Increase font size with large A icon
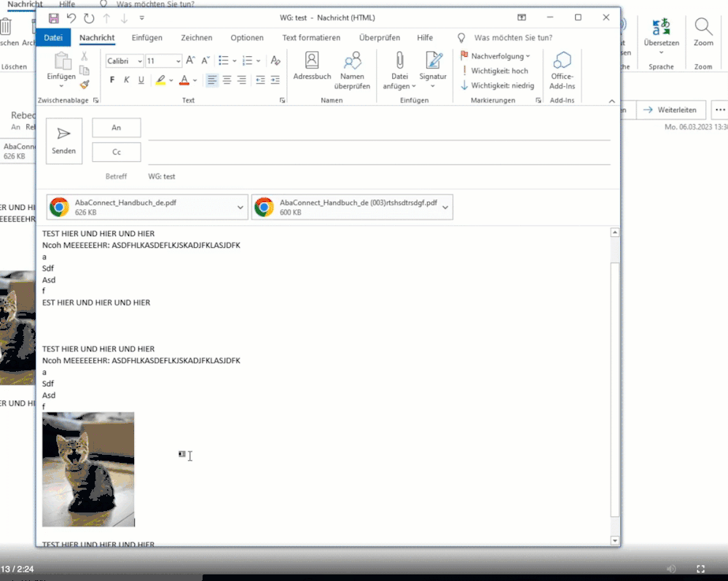Viewport: 728px width, 581px height. coord(190,61)
